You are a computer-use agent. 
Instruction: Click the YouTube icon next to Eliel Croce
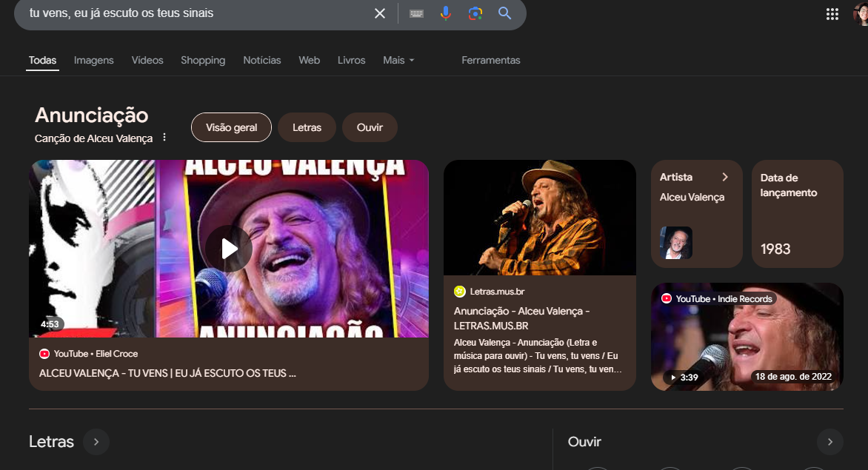pyautogui.click(x=44, y=354)
